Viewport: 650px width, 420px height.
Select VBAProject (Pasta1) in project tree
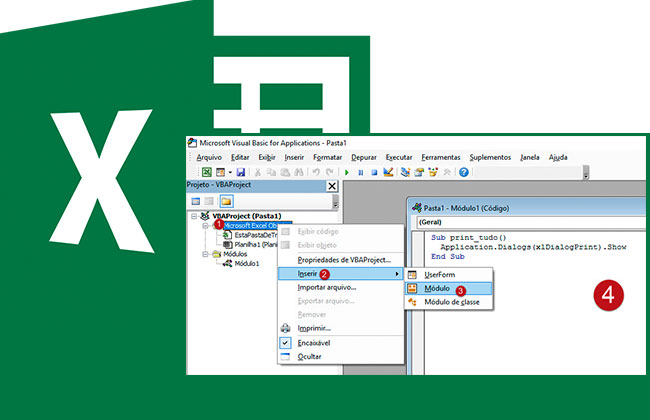(247, 216)
